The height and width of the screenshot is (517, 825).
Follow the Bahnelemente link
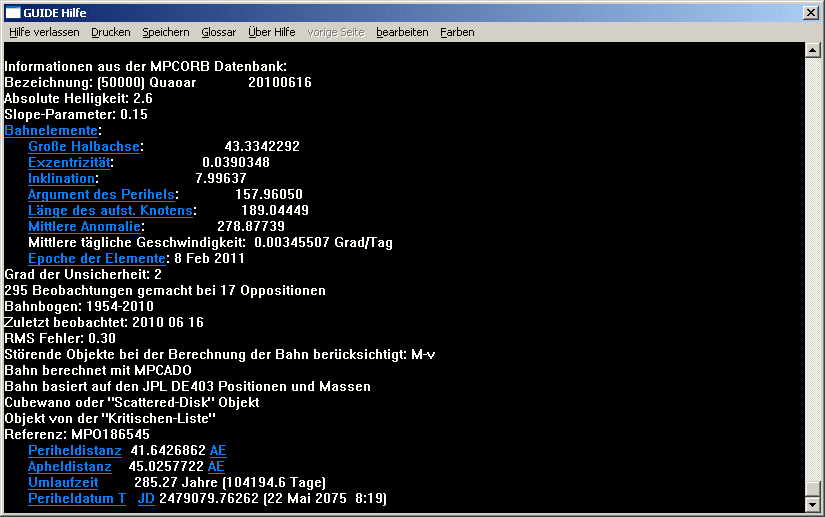click(x=51, y=131)
